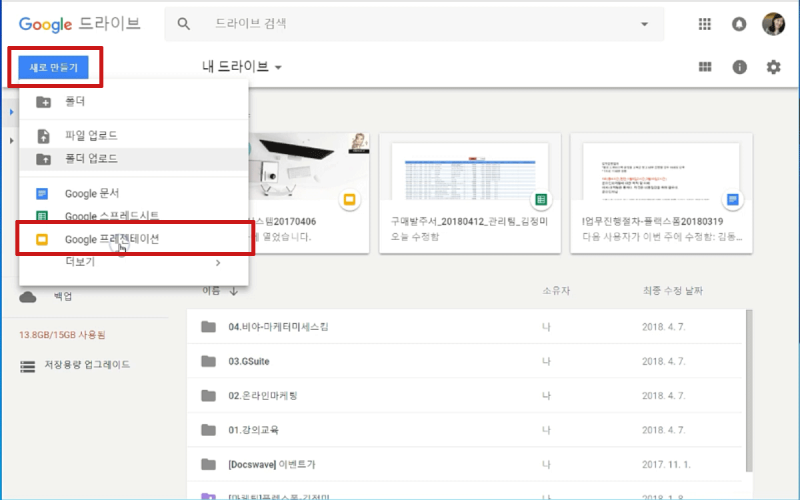Screen dimensions: 800x500
Task: Show details info panel
Action: (x=739, y=67)
